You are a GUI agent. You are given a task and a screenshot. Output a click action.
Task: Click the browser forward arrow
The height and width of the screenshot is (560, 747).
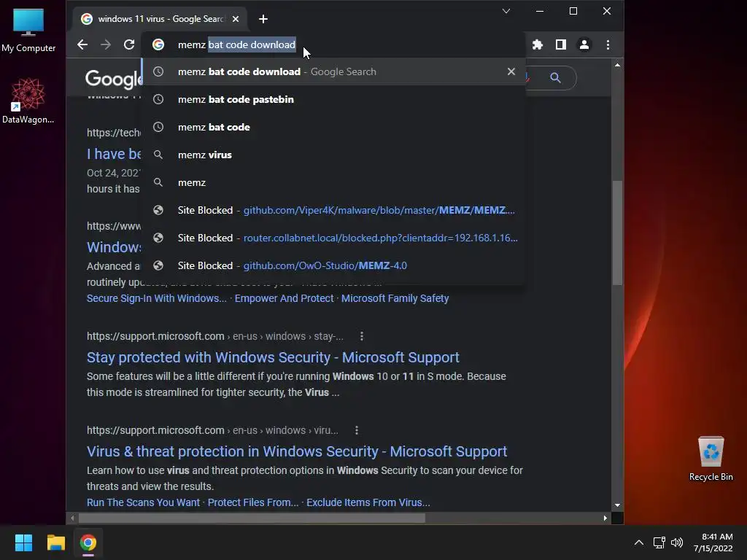pos(106,44)
